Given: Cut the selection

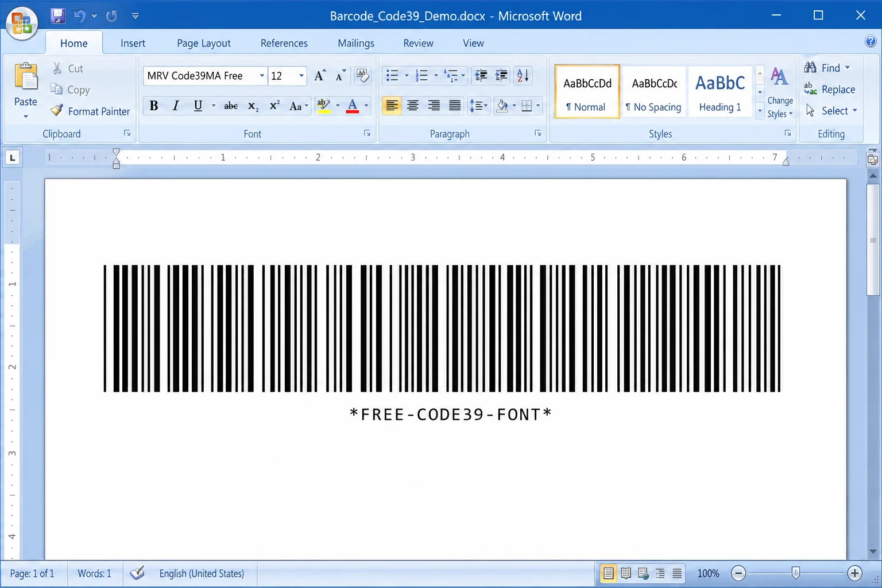Looking at the screenshot, I should pos(67,68).
